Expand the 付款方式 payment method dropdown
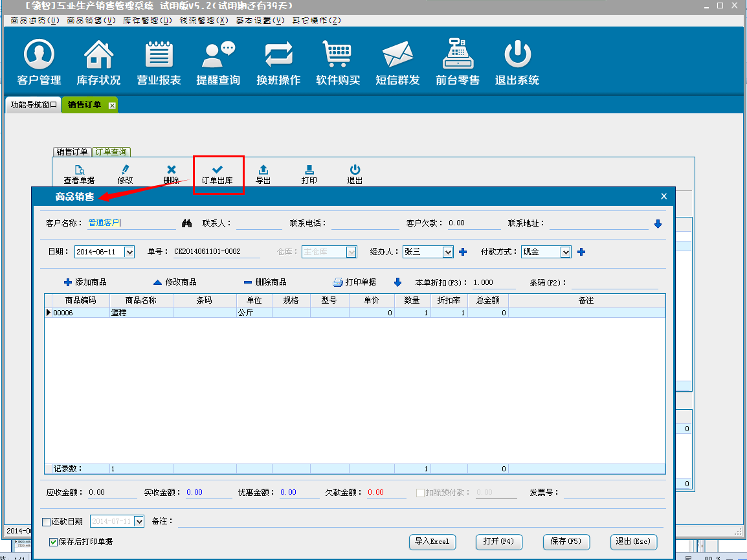The image size is (747, 560). point(566,252)
